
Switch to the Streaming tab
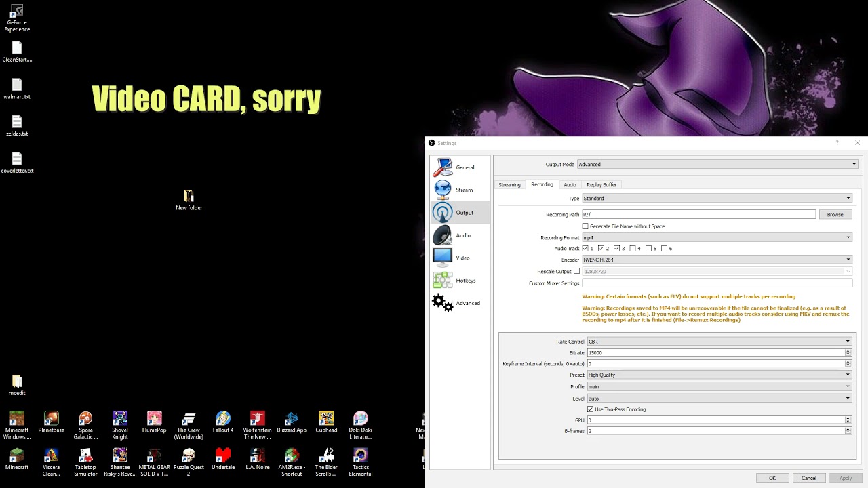[509, 185]
